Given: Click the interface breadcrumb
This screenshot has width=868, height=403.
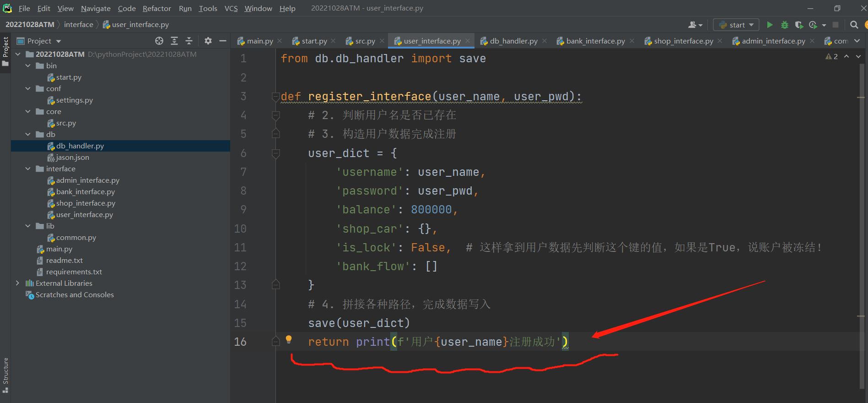Looking at the screenshot, I should click(79, 25).
